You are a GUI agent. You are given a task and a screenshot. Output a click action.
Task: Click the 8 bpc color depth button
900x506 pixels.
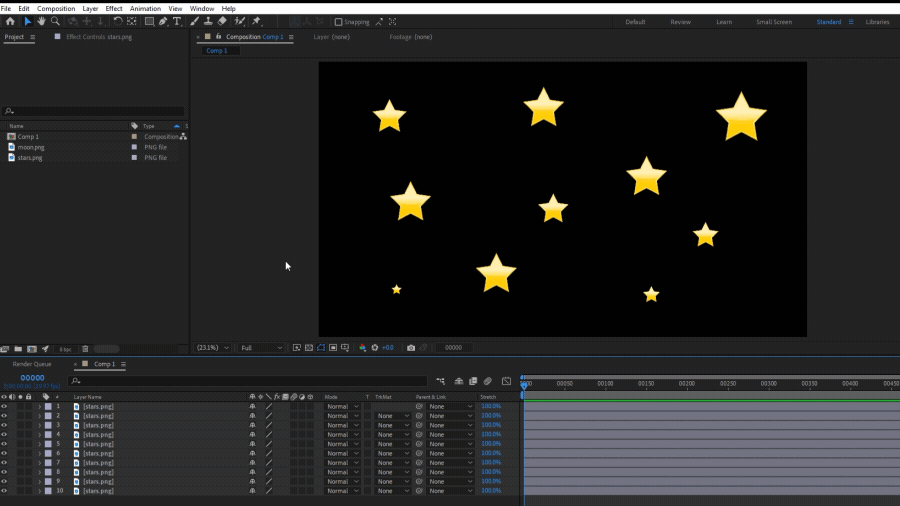pyautogui.click(x=65, y=349)
